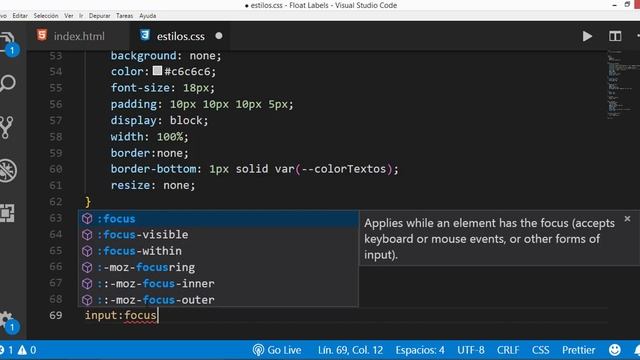
Task: Click the border:none declaration on line 59
Action: [x=149, y=153]
